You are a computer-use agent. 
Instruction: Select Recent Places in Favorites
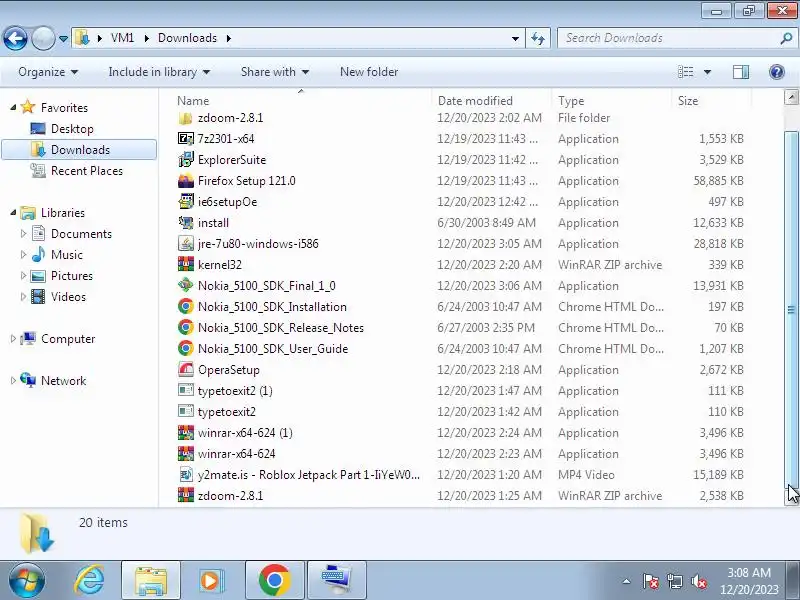click(87, 171)
